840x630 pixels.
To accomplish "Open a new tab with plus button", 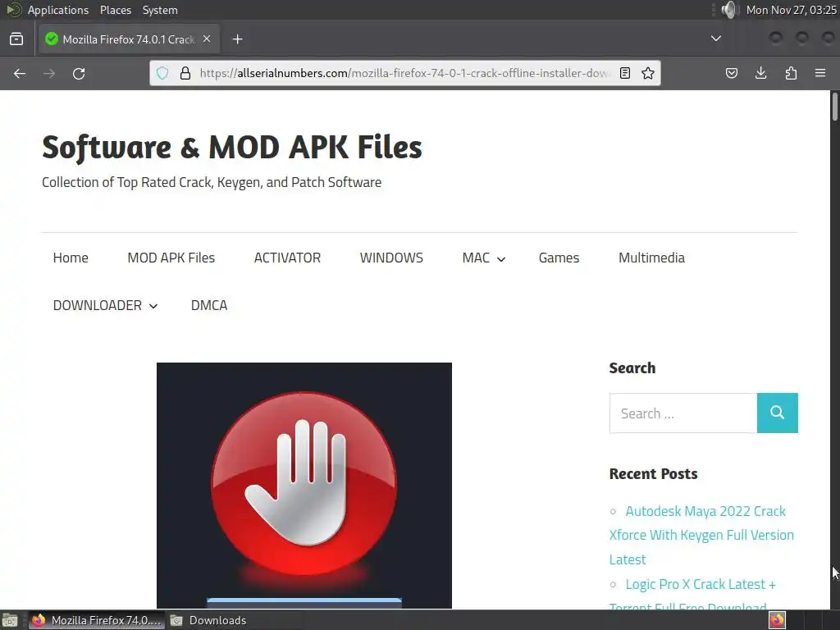I will pyautogui.click(x=237, y=39).
